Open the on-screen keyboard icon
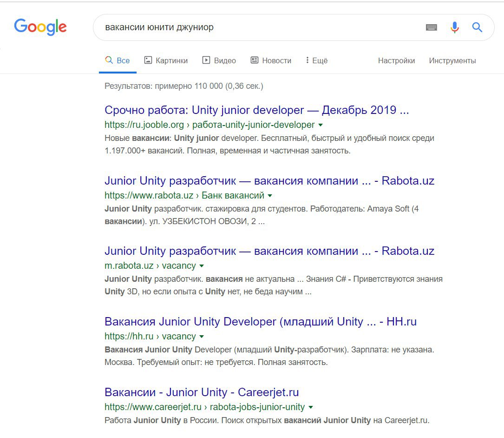 (432, 27)
